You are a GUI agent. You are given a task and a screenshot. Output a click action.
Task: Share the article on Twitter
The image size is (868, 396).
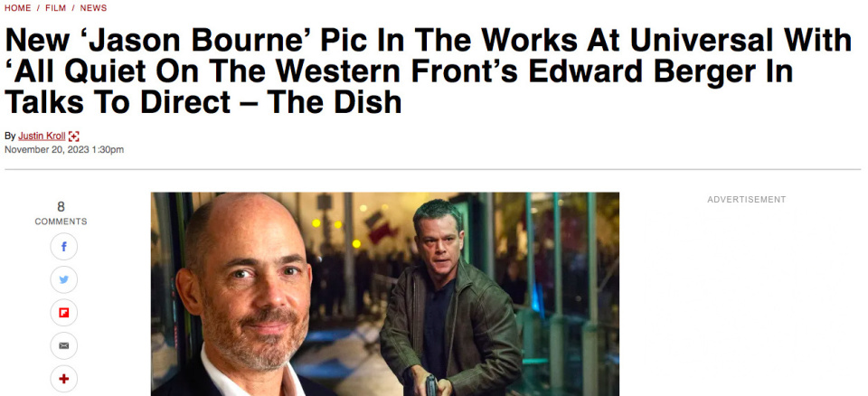click(63, 280)
